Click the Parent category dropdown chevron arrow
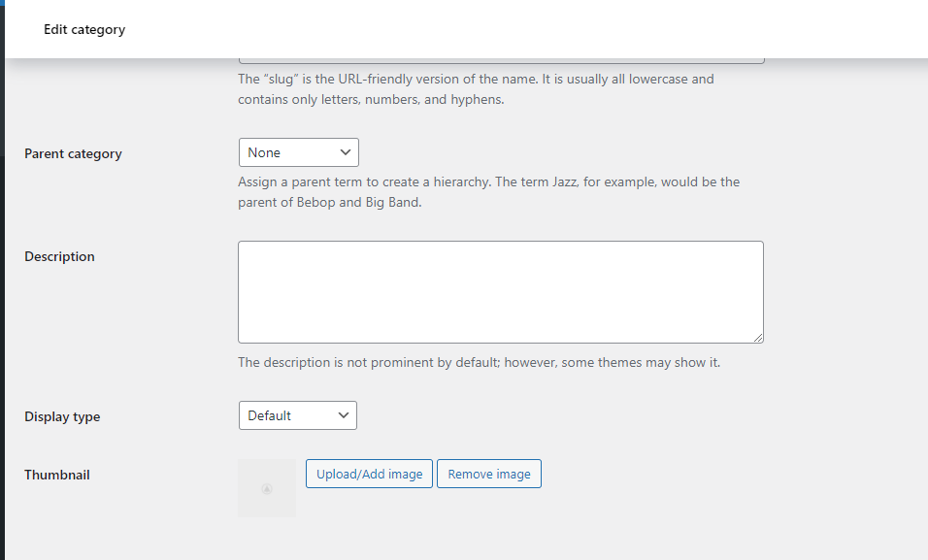 point(345,152)
